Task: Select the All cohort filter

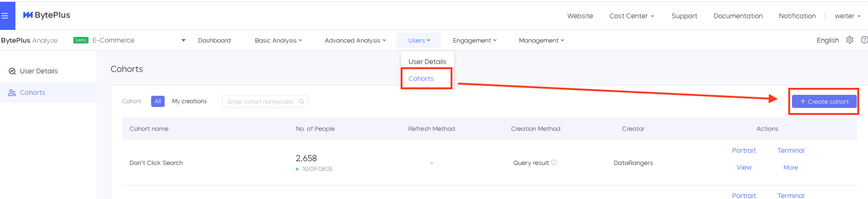Action: [x=158, y=101]
